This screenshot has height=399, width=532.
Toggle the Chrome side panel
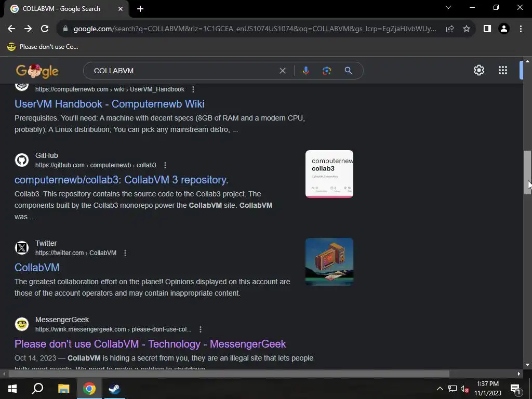point(487,29)
